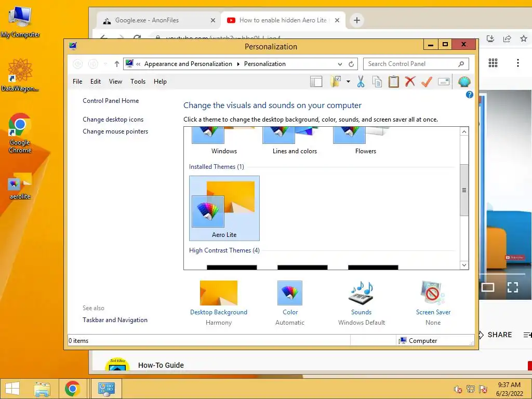The width and height of the screenshot is (532, 399).
Task: Open Change mouse pointers link
Action: point(115,131)
